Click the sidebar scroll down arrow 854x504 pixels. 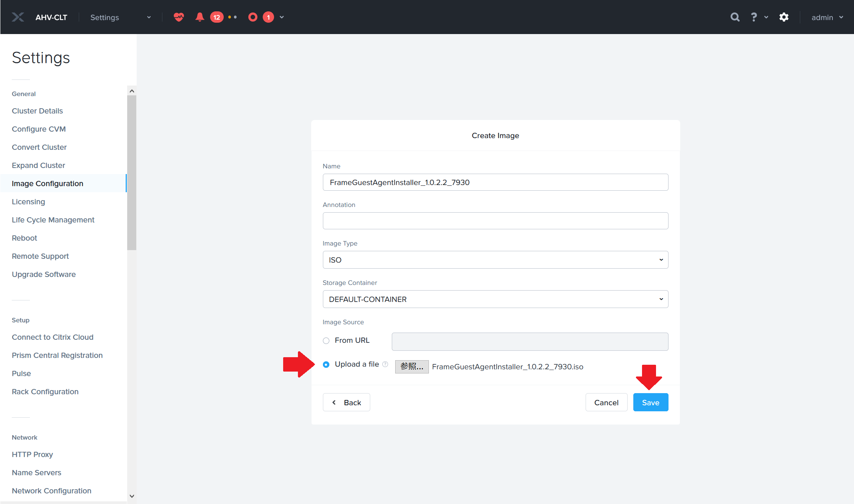click(x=132, y=496)
